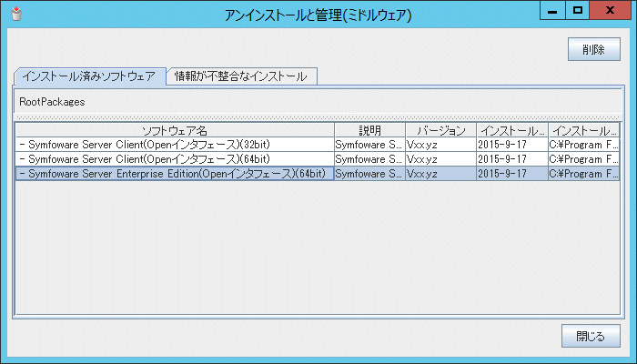Click description cell of 64bit Client row
This screenshot has width=637, height=364.
tap(369, 159)
